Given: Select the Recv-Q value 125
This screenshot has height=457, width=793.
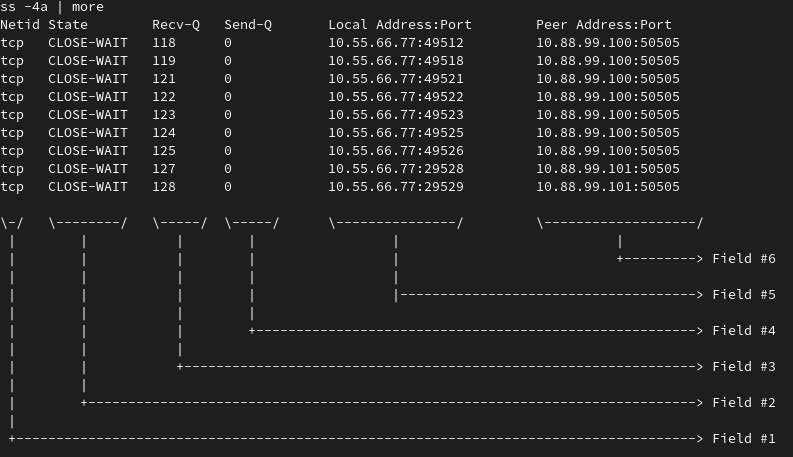Looking at the screenshot, I should click(164, 150).
